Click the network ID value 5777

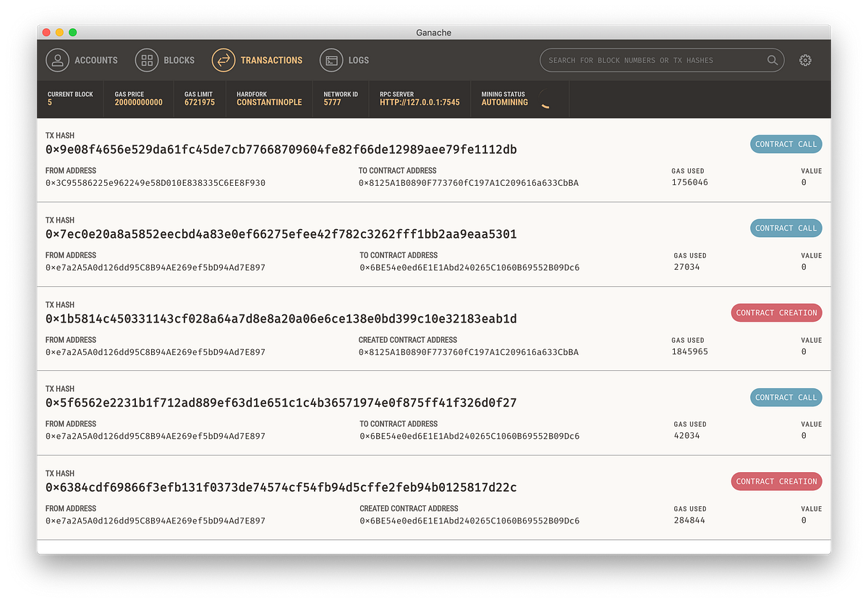coord(333,103)
